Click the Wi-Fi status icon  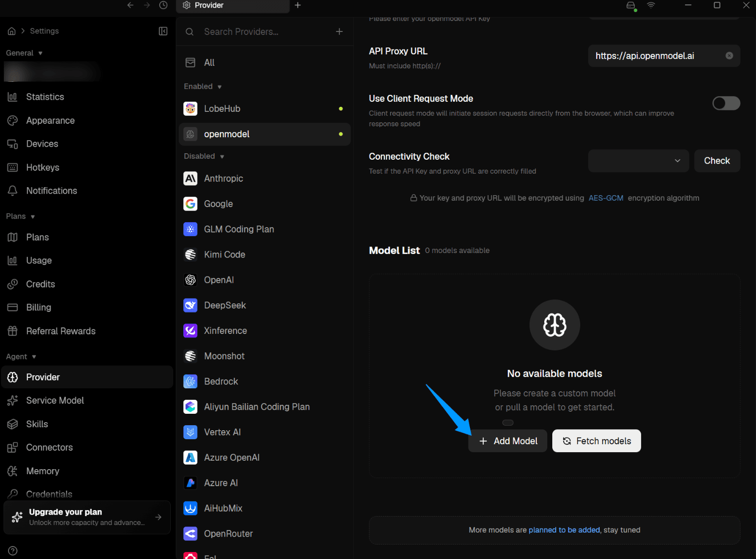pos(651,5)
